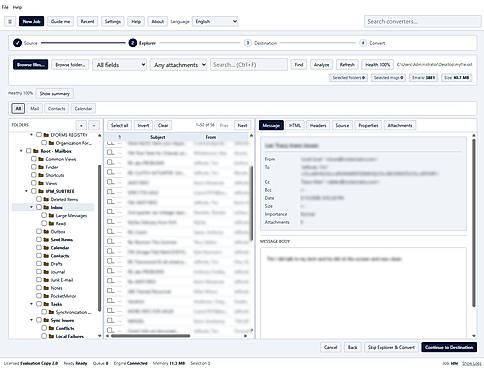Check the Outbox folder checkbox
The width and height of the screenshot is (484, 368).
click(x=39, y=231)
